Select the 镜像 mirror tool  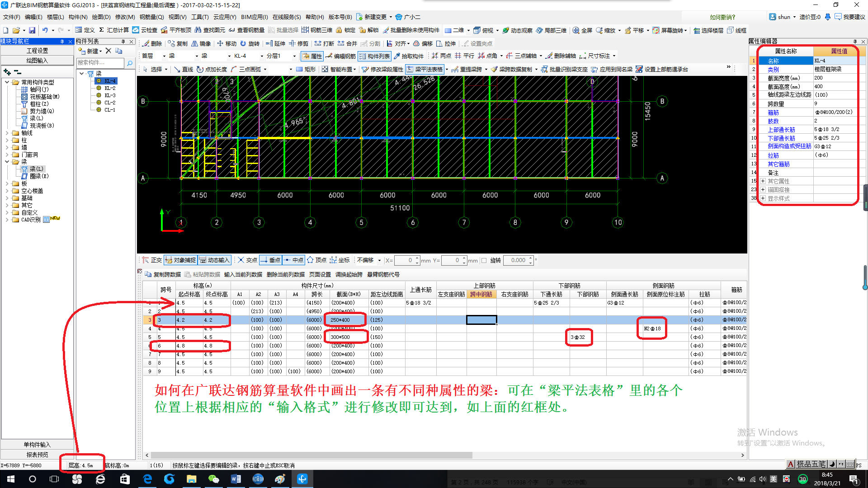(201, 43)
